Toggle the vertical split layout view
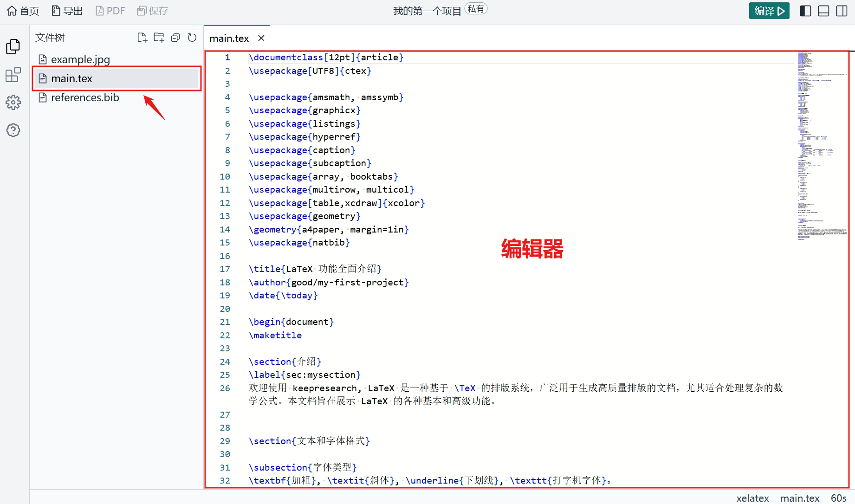 click(842, 10)
